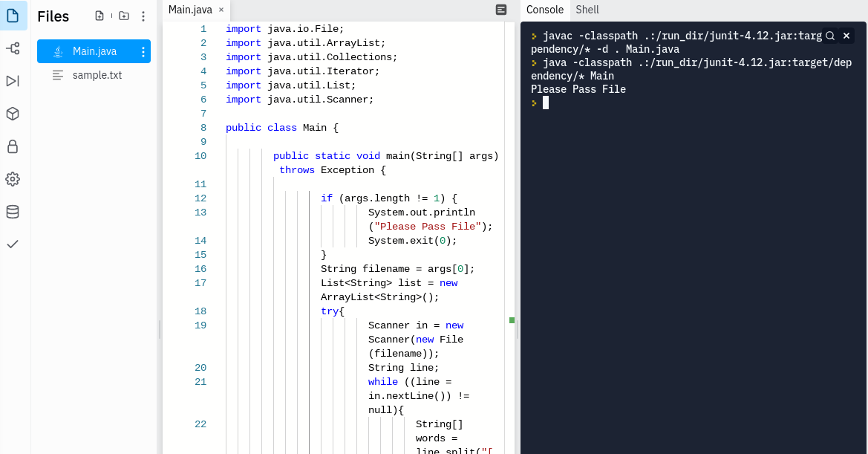The height and width of the screenshot is (454, 868).
Task: Open the Packages cube icon
Action: [x=13, y=114]
